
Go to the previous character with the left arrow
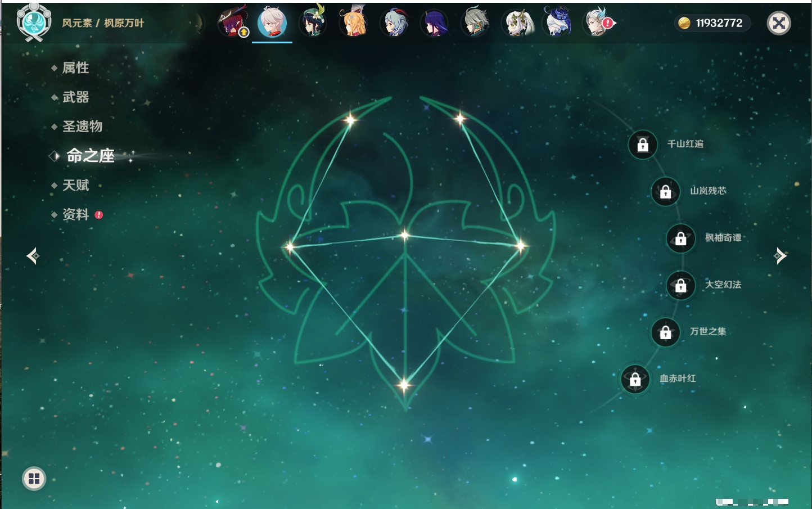click(x=33, y=256)
